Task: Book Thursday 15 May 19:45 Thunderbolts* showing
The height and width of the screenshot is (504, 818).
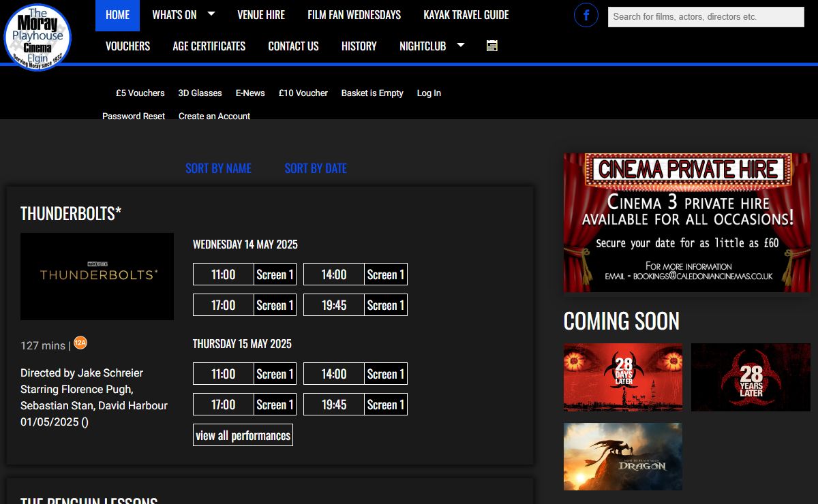Action: (355, 405)
